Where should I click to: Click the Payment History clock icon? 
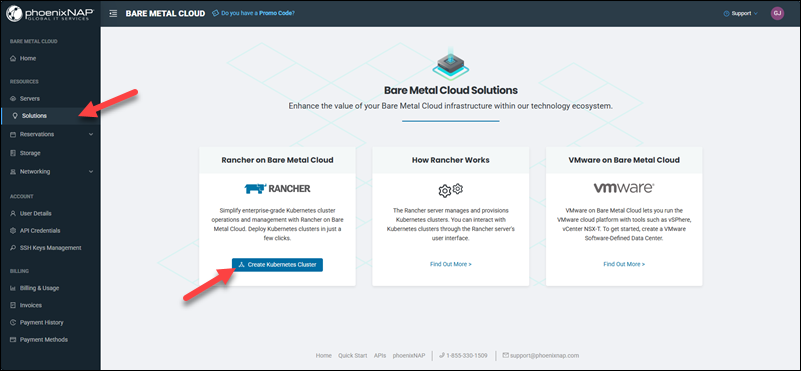coord(13,322)
